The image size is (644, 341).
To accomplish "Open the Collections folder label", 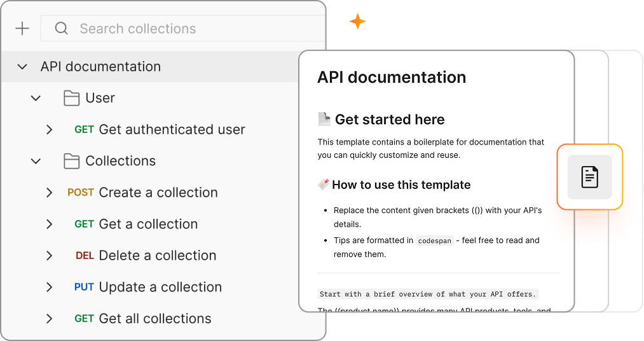I will click(x=120, y=161).
